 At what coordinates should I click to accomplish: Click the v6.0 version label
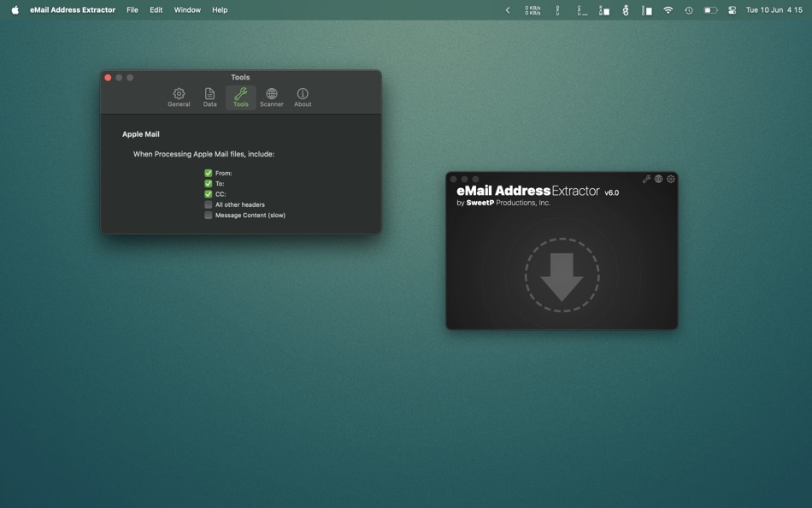coord(612,192)
